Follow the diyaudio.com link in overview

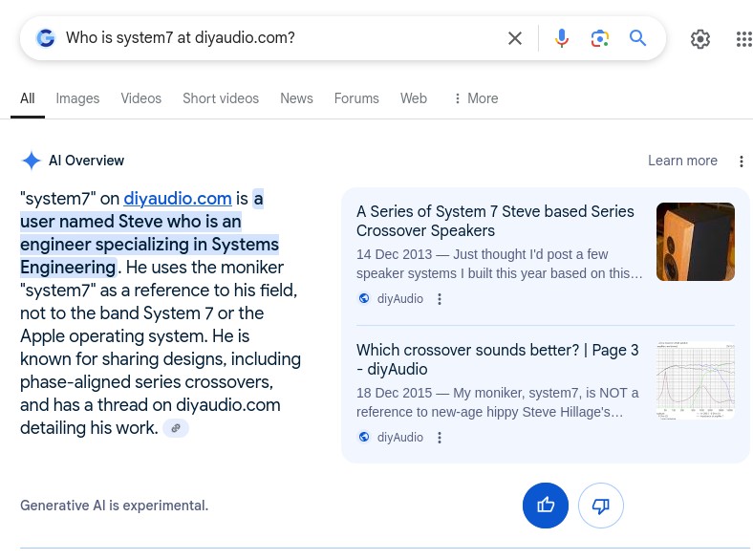(x=178, y=199)
